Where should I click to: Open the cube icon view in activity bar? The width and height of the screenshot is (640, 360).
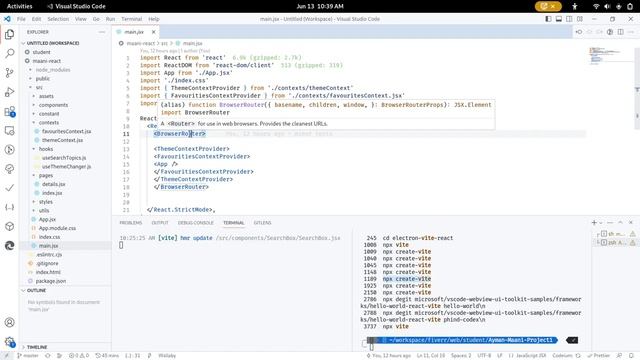coord(9,226)
